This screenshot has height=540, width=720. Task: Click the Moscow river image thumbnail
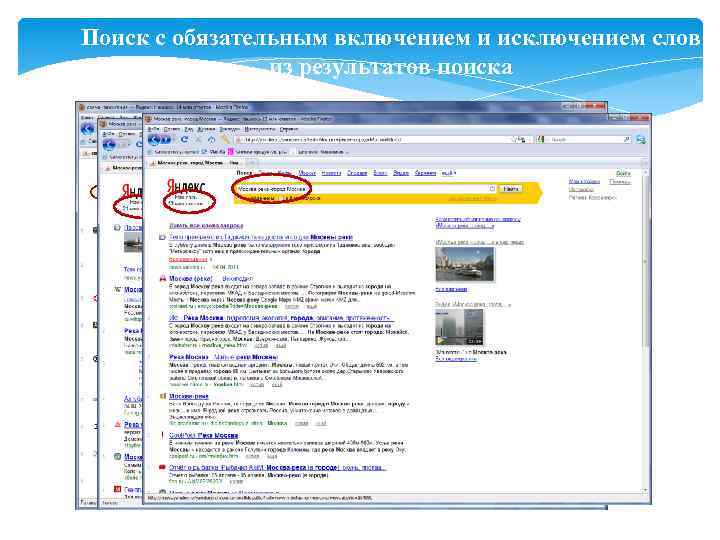[465, 264]
